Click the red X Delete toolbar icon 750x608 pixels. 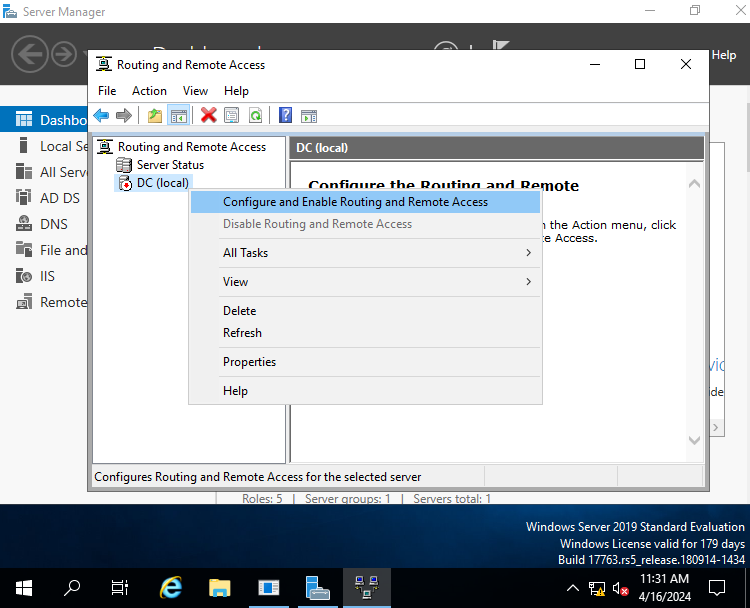[x=209, y=115]
